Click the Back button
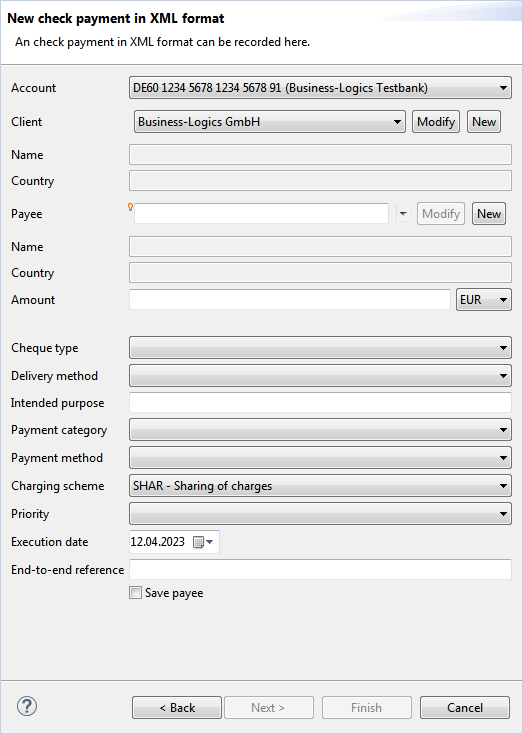Screen dimensions: 523x734 click(x=177, y=707)
